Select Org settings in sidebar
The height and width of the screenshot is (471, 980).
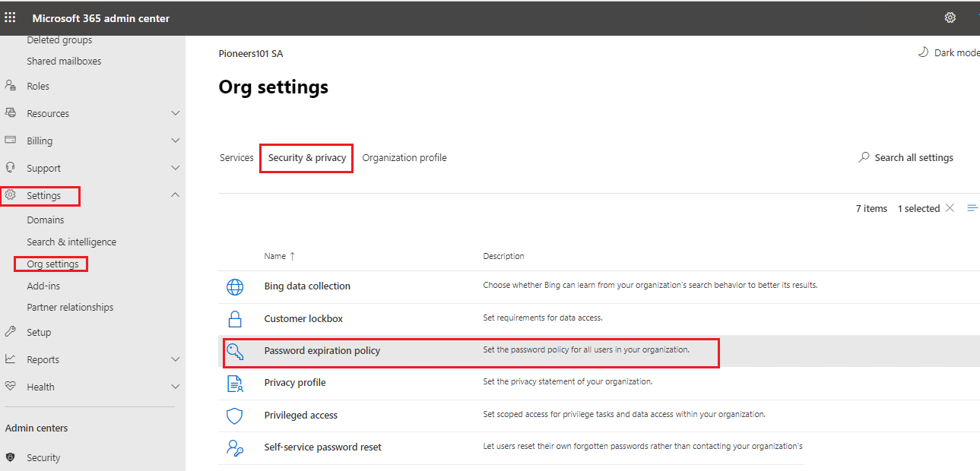tap(52, 264)
